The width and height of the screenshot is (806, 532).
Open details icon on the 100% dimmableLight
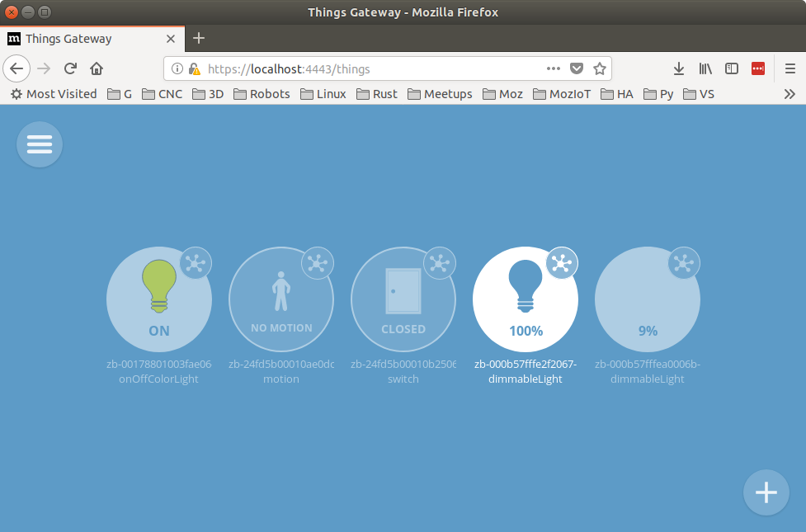(x=561, y=263)
